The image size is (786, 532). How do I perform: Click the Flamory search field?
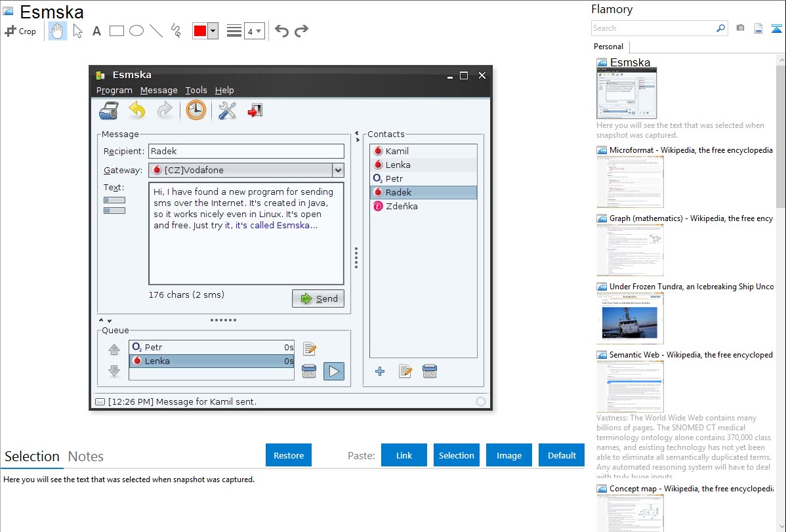tap(653, 28)
